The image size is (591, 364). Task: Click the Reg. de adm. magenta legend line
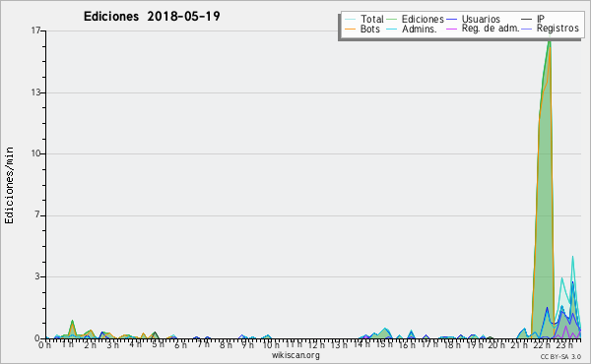(x=451, y=29)
